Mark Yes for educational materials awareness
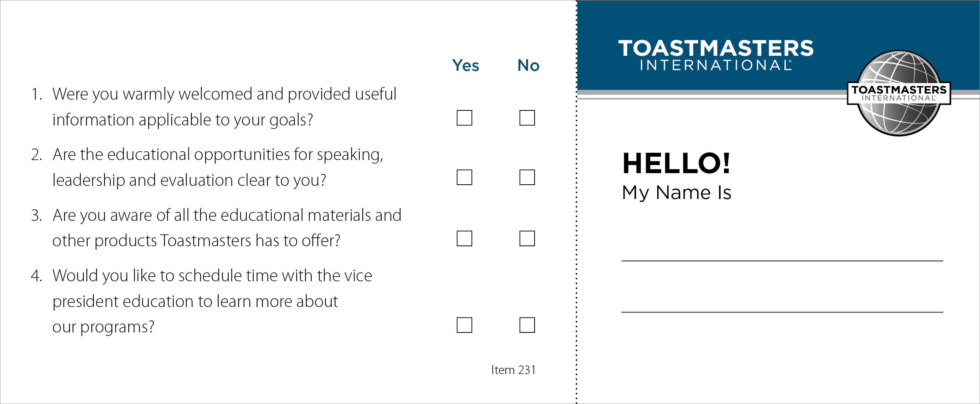Viewport: 980px width, 404px height. tap(464, 239)
